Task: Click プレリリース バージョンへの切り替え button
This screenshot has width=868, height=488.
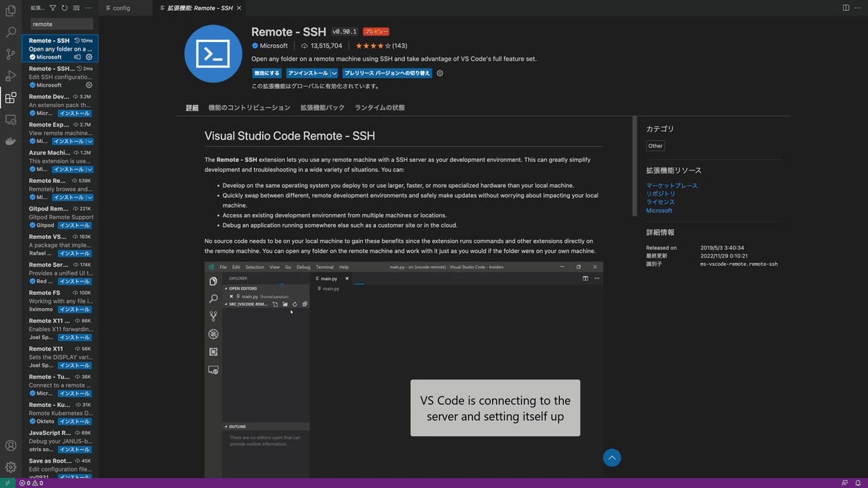Action: [x=387, y=73]
